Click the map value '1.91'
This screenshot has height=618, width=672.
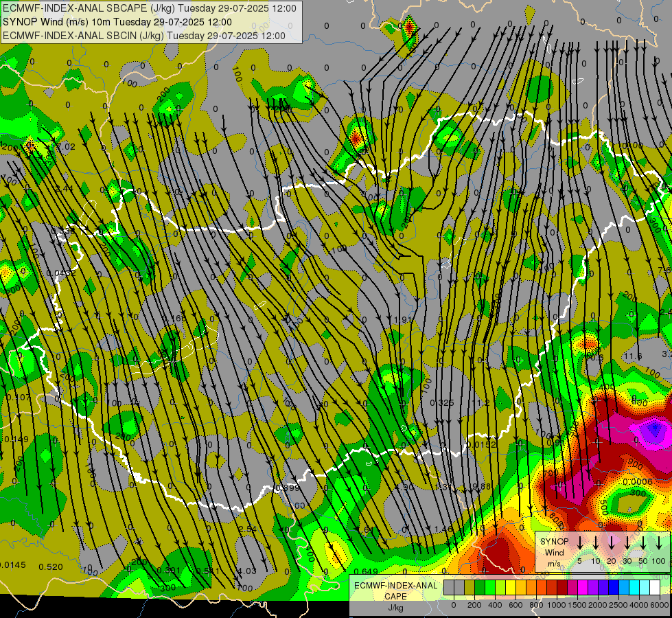tap(403, 320)
